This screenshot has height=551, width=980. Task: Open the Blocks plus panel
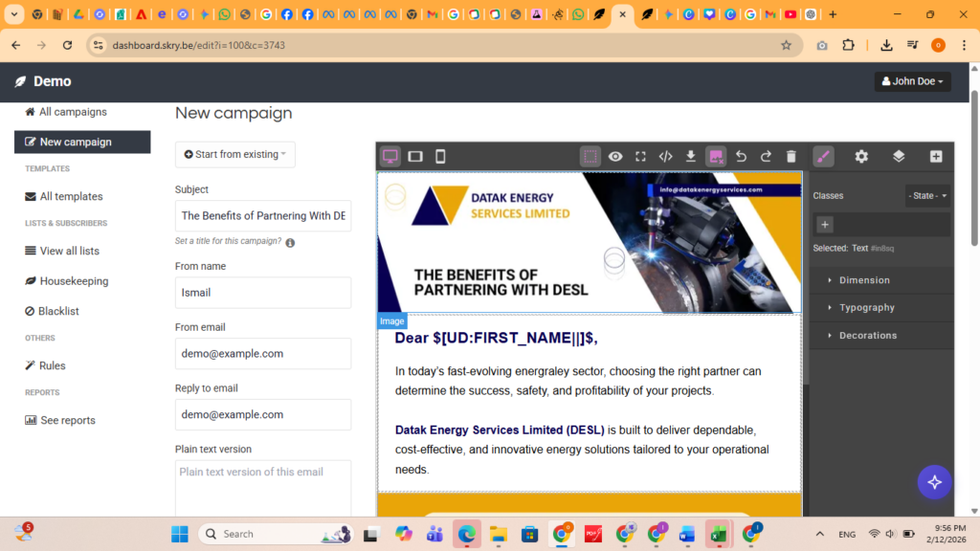coord(936,156)
